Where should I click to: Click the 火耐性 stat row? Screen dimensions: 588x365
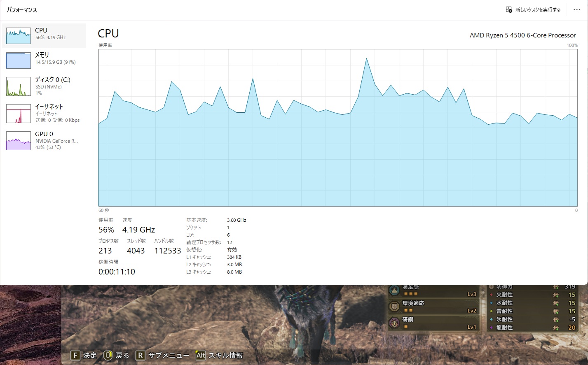(532, 295)
